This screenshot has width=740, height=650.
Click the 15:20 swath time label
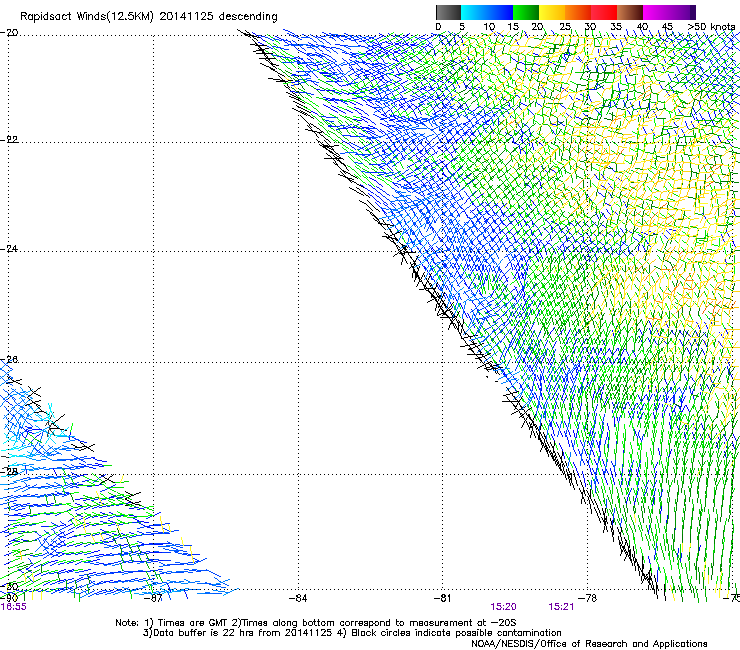(503, 607)
